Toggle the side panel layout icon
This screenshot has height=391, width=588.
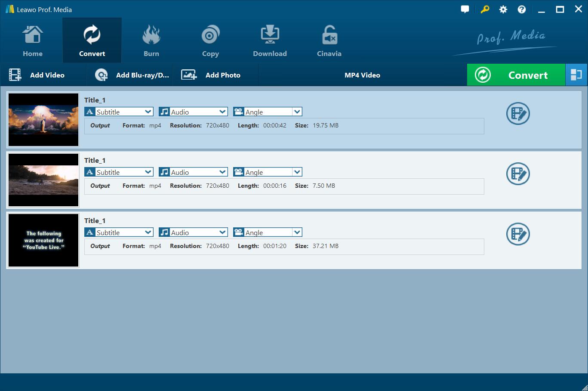click(x=576, y=75)
